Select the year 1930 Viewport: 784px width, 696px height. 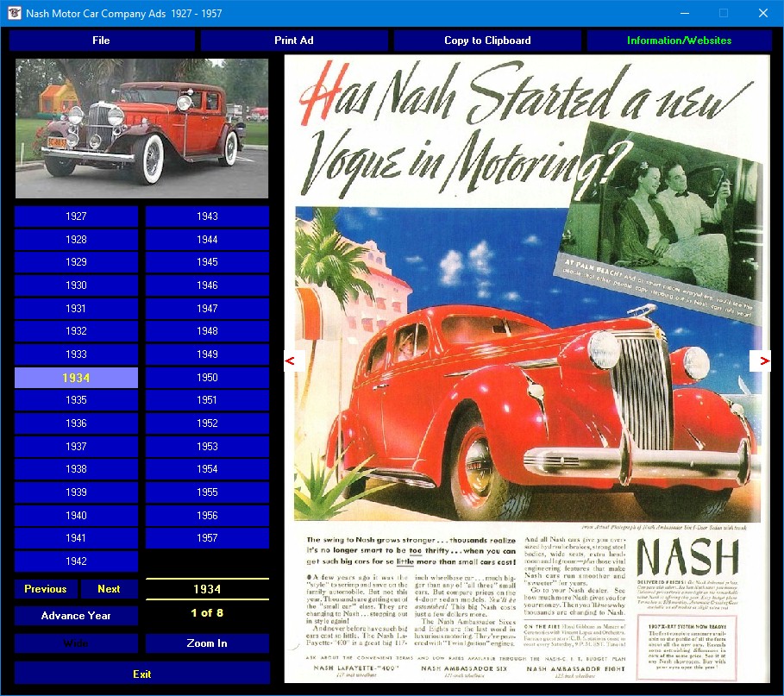pos(76,285)
